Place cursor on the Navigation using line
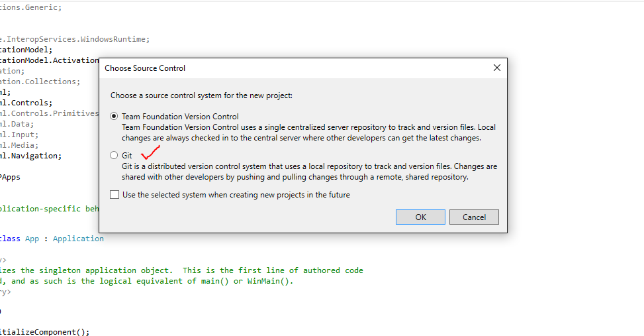The width and height of the screenshot is (644, 336). coord(40,156)
